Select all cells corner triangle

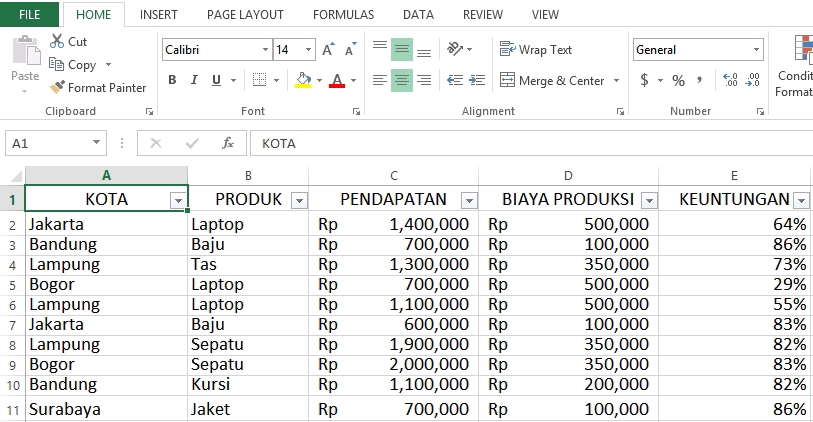(x=16, y=175)
